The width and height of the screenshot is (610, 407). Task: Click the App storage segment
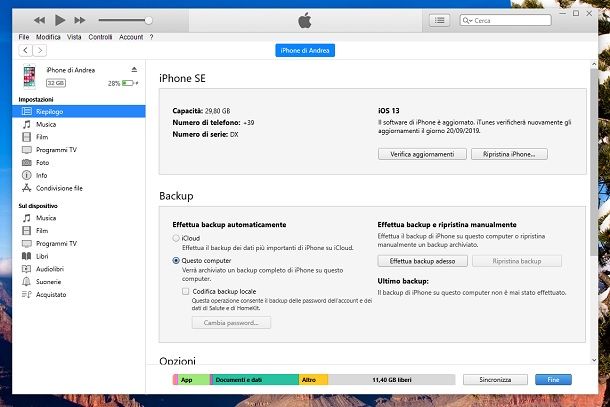coord(194,380)
